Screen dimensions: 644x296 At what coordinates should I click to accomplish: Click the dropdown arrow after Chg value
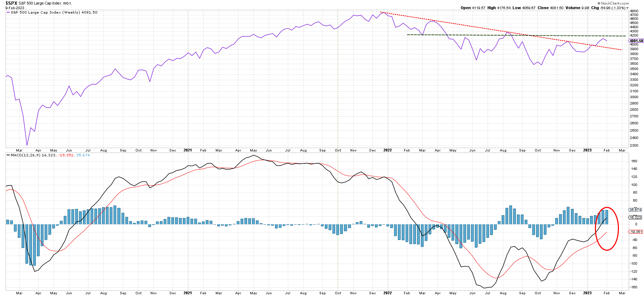click(628, 8)
